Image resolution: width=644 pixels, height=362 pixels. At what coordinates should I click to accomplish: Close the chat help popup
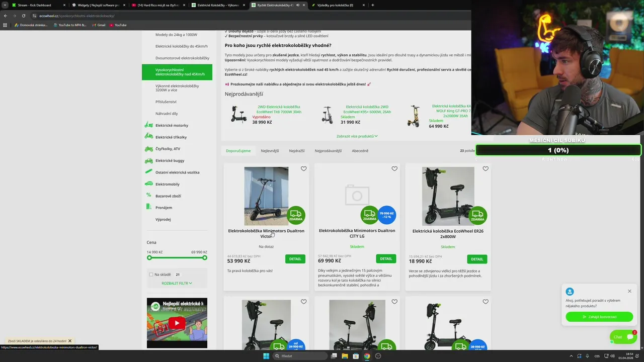pyautogui.click(x=629, y=291)
